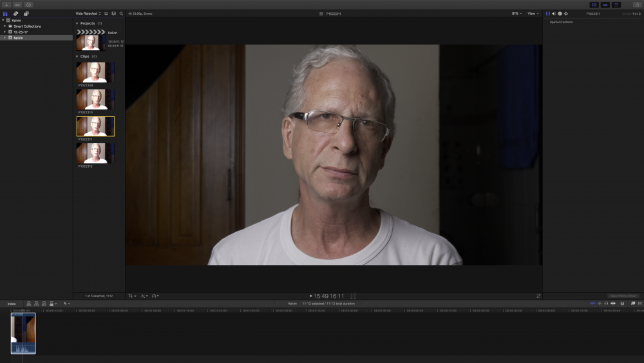
Task: Toggle the Inspector panel visibility
Action: (616, 5)
